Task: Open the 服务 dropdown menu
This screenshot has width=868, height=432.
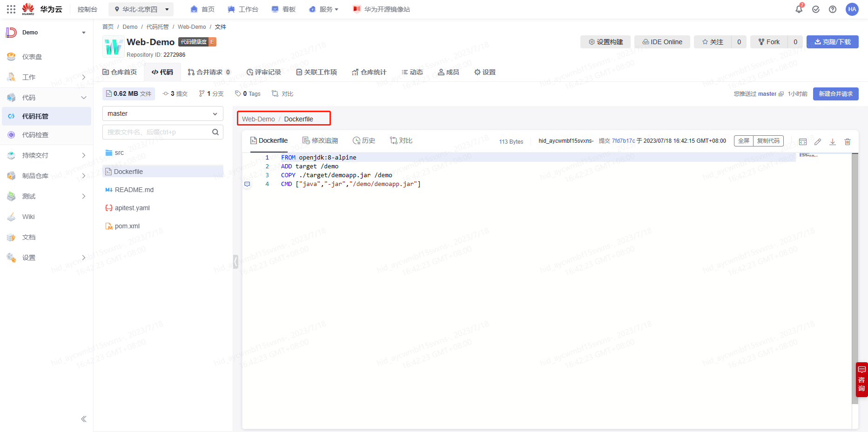Action: pos(324,9)
